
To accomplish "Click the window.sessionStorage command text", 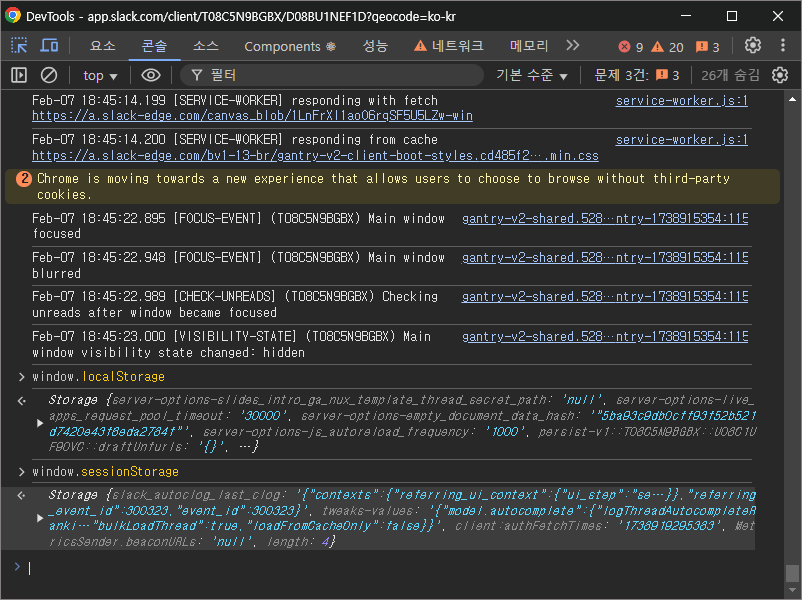I will click(105, 472).
